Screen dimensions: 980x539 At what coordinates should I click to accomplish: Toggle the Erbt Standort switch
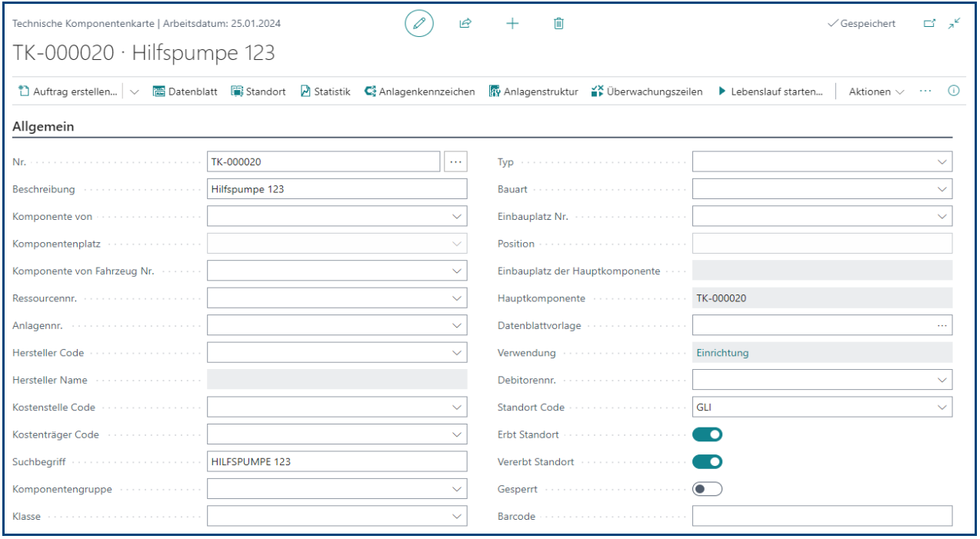708,434
